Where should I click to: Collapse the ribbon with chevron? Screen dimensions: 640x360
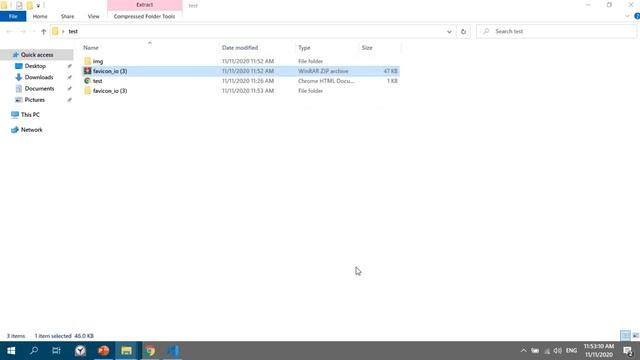[x=627, y=16]
